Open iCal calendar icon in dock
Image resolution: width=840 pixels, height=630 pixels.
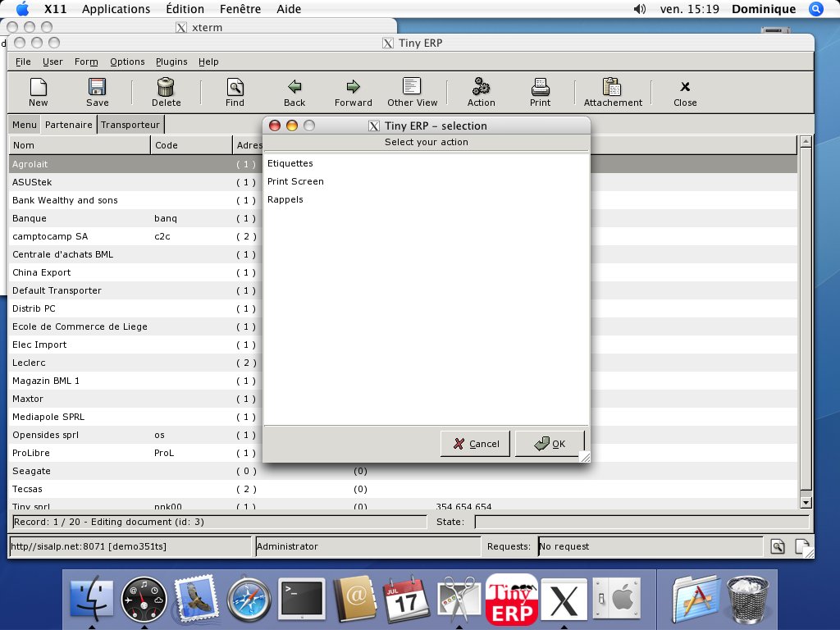[407, 599]
